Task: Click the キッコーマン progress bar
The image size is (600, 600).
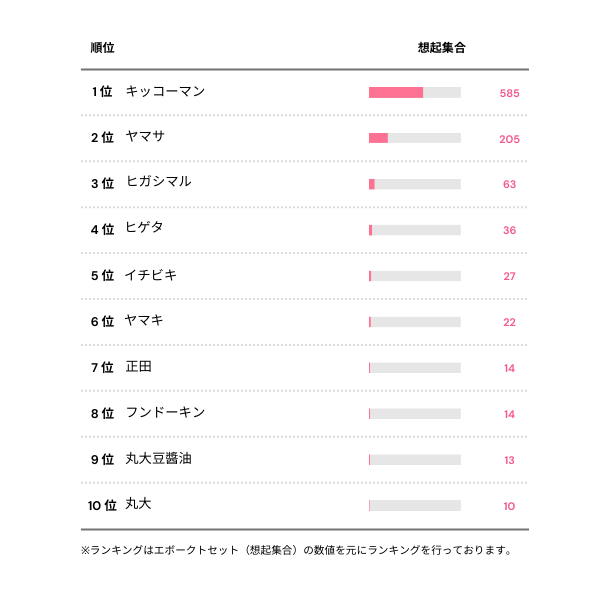Action: click(x=414, y=92)
